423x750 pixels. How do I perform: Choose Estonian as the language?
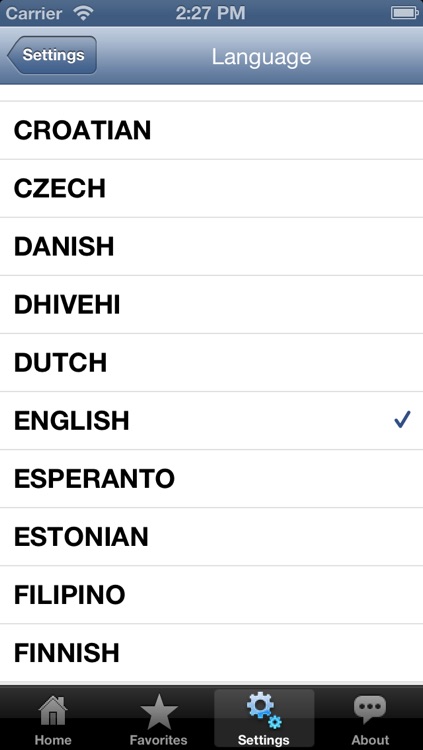pyautogui.click(x=212, y=537)
